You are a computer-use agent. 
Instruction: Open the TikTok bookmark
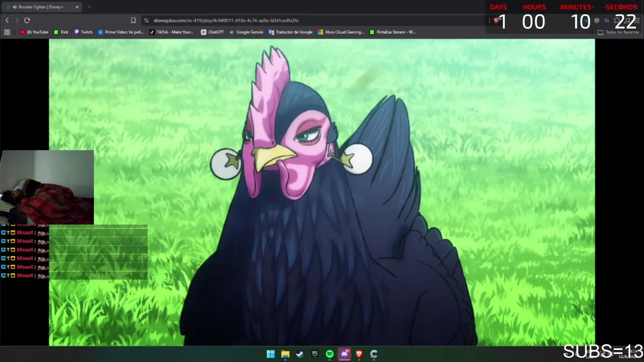coord(172,32)
